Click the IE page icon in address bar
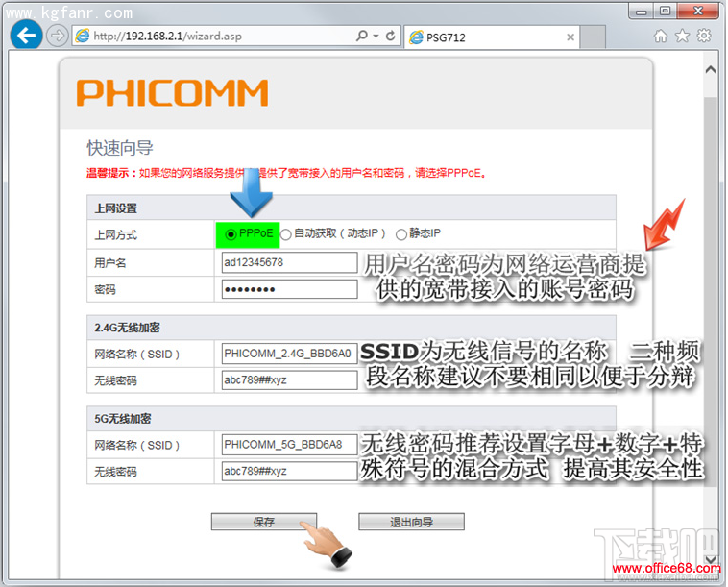This screenshot has height=587, width=728. pos(83,36)
